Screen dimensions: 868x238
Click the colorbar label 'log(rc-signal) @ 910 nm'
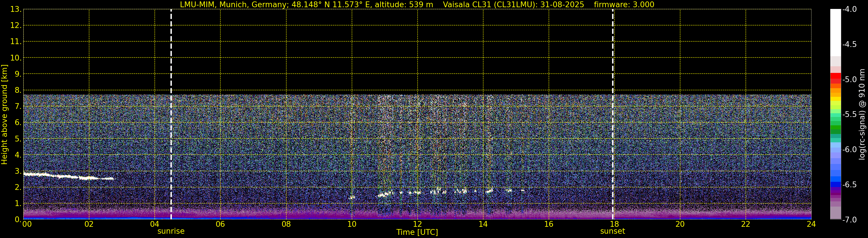[862, 115]
